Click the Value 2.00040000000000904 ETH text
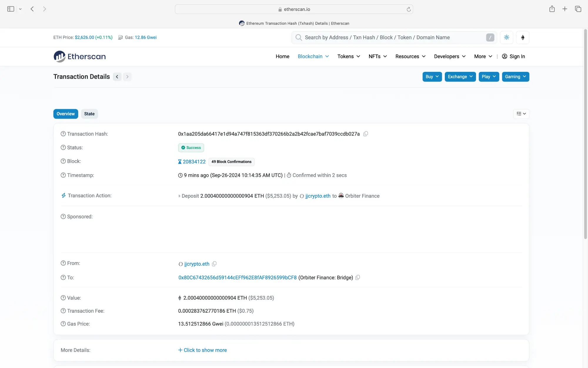This screenshot has height=368, width=588. (215, 298)
